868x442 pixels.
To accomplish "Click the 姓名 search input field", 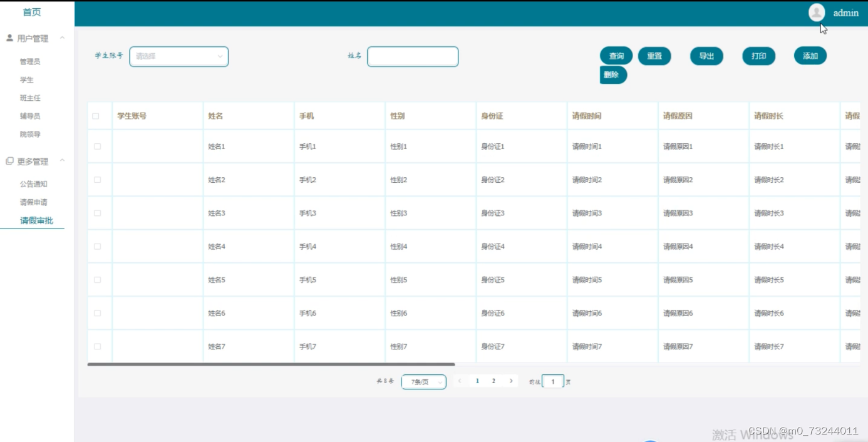I will pos(413,56).
